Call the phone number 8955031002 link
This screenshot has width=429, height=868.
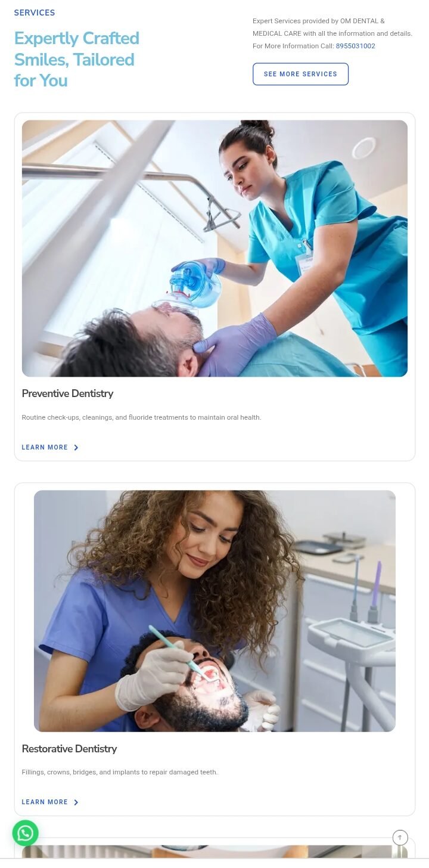point(356,46)
